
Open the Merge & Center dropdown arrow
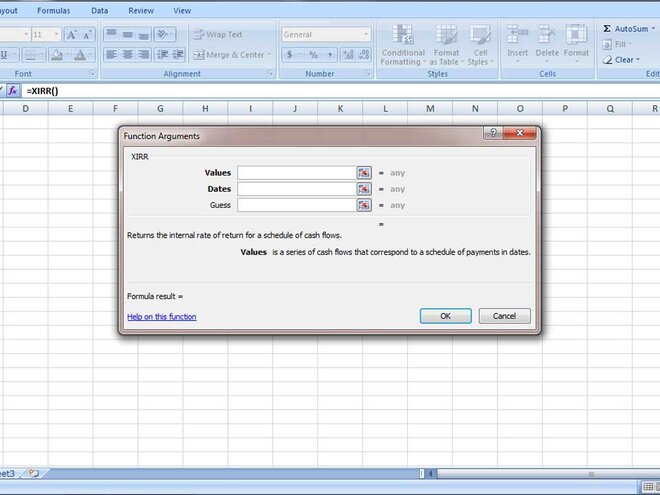270,55
